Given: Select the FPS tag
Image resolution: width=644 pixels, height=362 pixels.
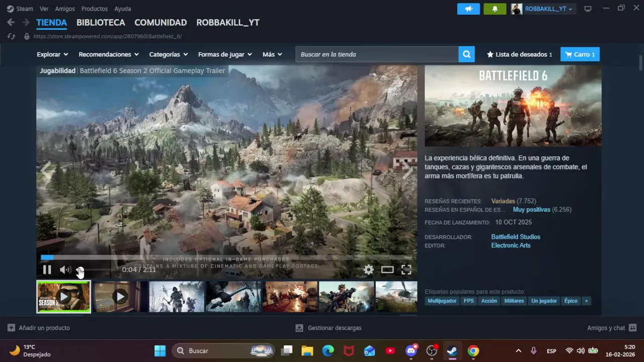Looking at the screenshot, I should [x=468, y=301].
